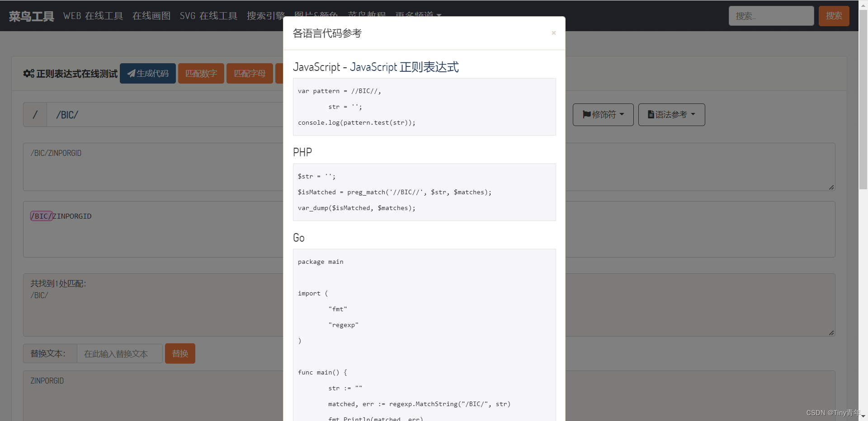This screenshot has height=421, width=868.
Task: Focus the 替换文本 input field
Action: [120, 353]
